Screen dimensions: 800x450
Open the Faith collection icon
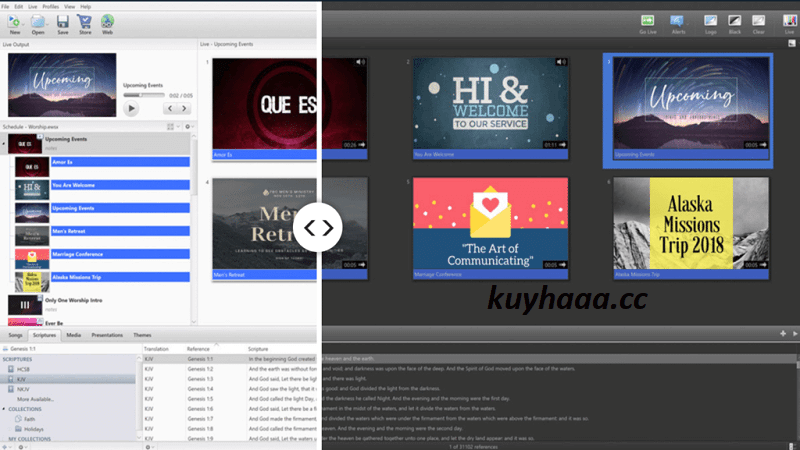18,419
